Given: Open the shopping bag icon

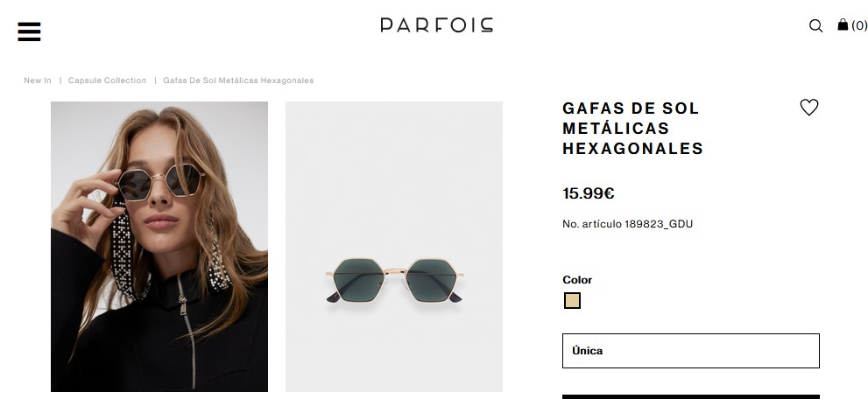Looking at the screenshot, I should (843, 24).
